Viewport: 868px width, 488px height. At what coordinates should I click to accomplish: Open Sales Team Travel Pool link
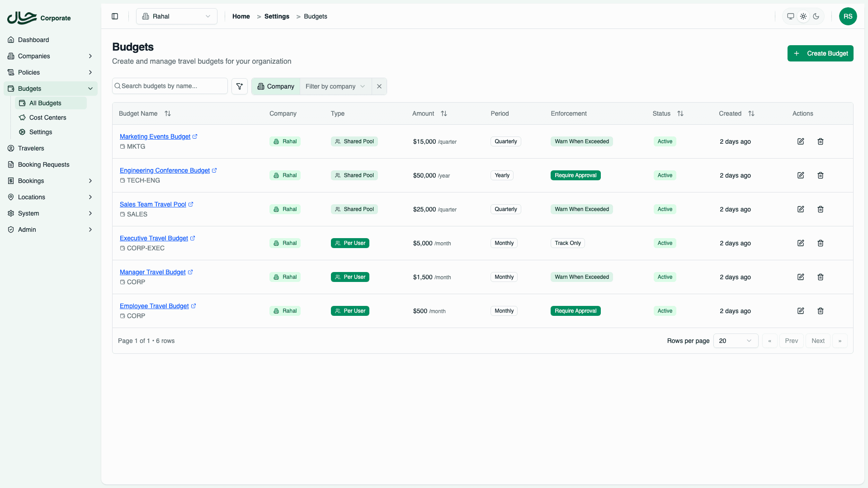(153, 204)
